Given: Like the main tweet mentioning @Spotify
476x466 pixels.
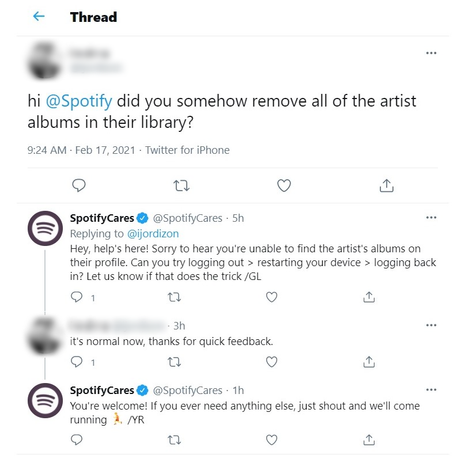Looking at the screenshot, I should tap(284, 185).
